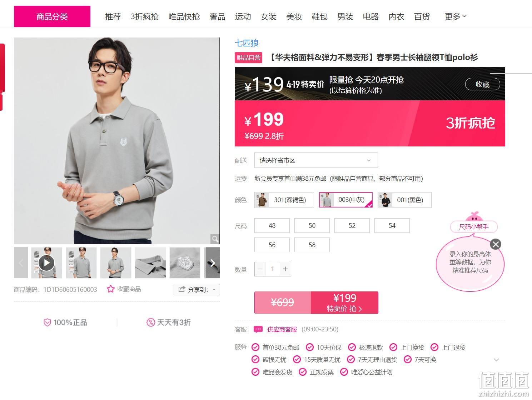This screenshot has height=400, width=532.
Task: Show next thumbnails with right arrow
Action: pyautogui.click(x=213, y=263)
